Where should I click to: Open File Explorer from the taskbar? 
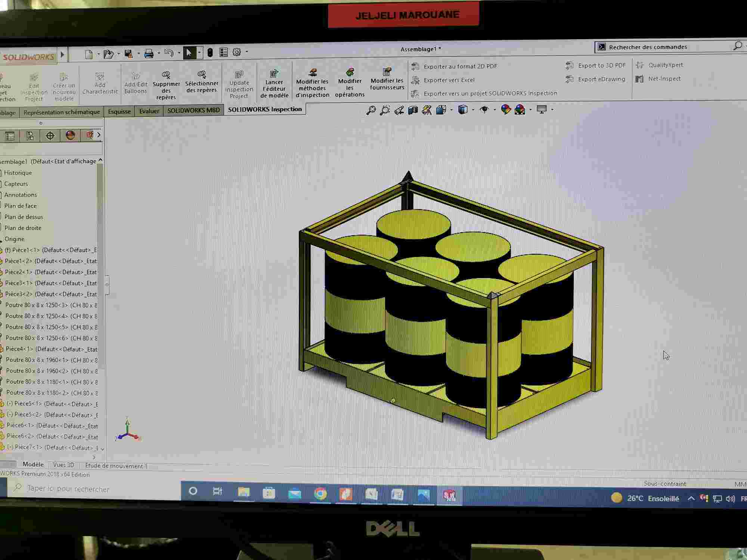[x=244, y=492]
